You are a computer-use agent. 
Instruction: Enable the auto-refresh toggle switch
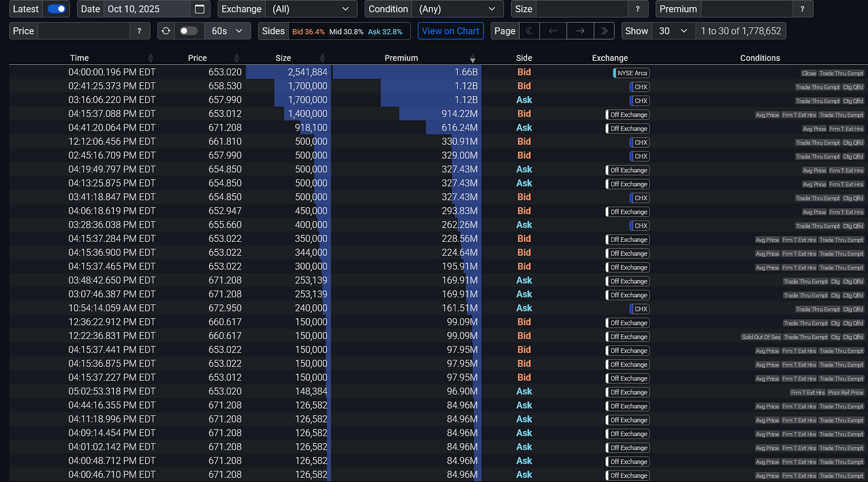(x=188, y=31)
